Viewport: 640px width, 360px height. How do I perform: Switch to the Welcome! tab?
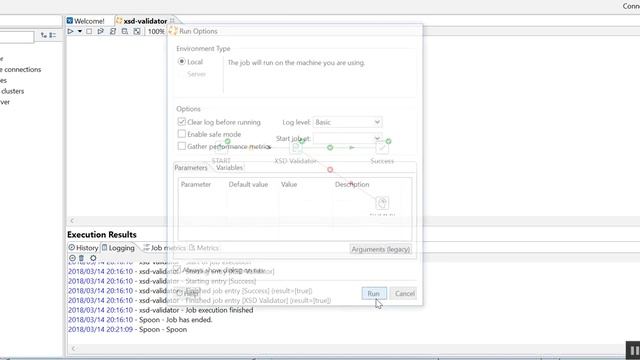pyautogui.click(x=85, y=20)
